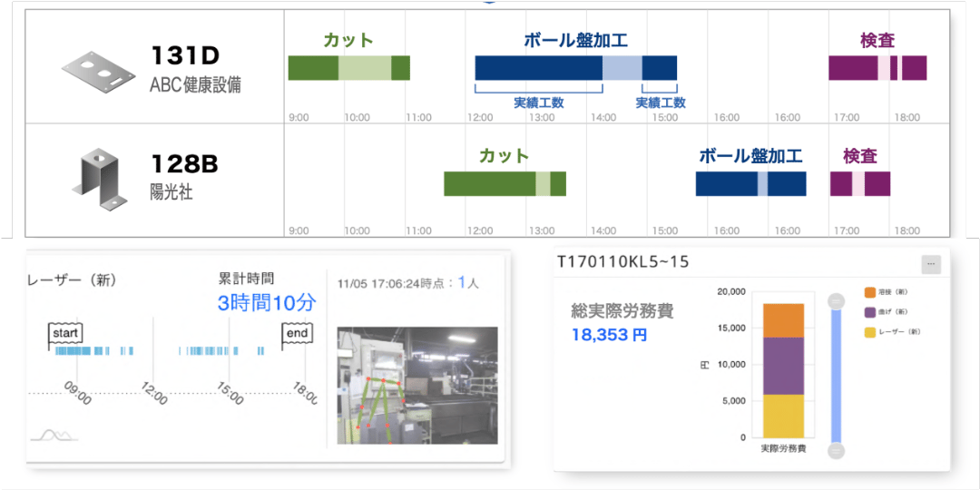Toggle the yellow レーザー（新） legend swatch

pyautogui.click(x=870, y=331)
